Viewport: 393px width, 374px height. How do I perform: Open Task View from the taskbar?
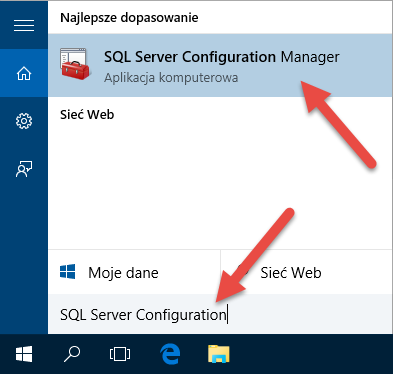pyautogui.click(x=120, y=354)
